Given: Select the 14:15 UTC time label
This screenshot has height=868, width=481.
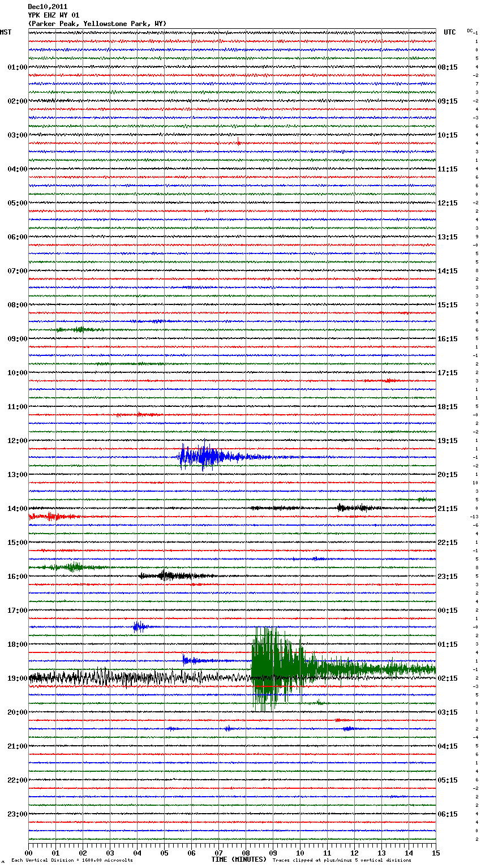Looking at the screenshot, I should click(x=448, y=271).
